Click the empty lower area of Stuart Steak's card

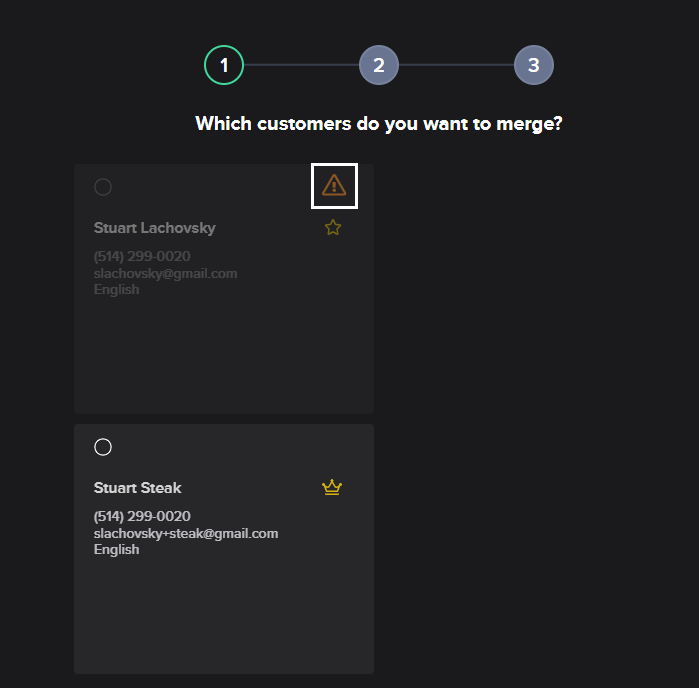224,620
